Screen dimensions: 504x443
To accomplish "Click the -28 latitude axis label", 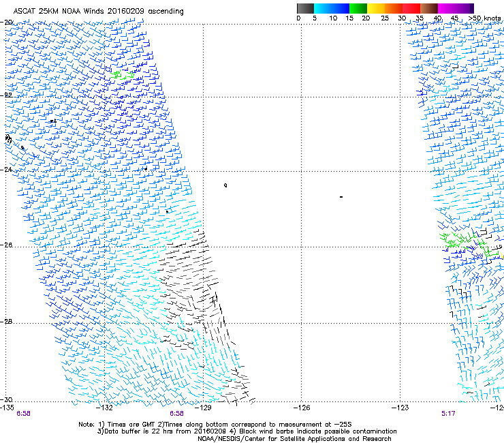I will (6, 322).
